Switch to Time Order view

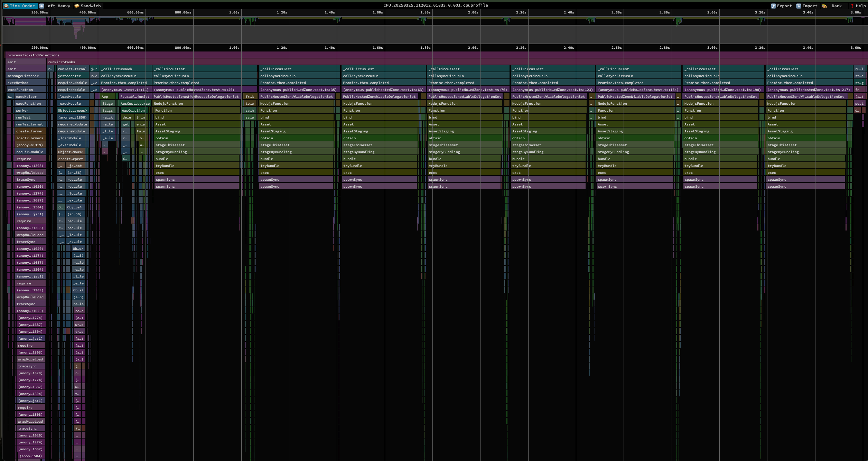[22, 6]
